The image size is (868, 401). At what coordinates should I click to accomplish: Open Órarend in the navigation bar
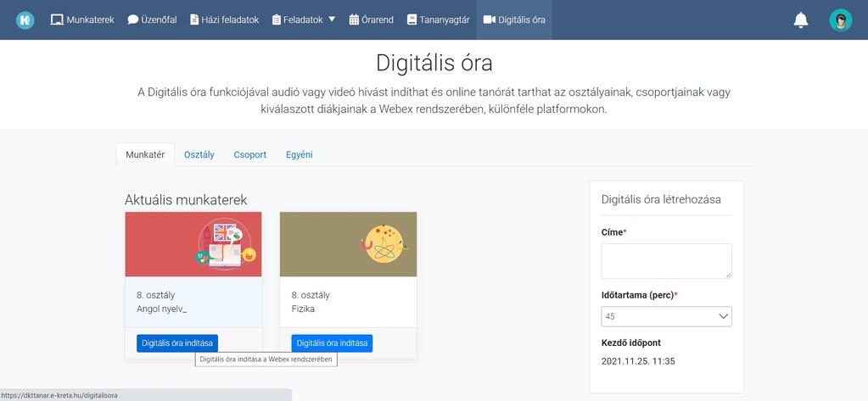click(x=372, y=19)
